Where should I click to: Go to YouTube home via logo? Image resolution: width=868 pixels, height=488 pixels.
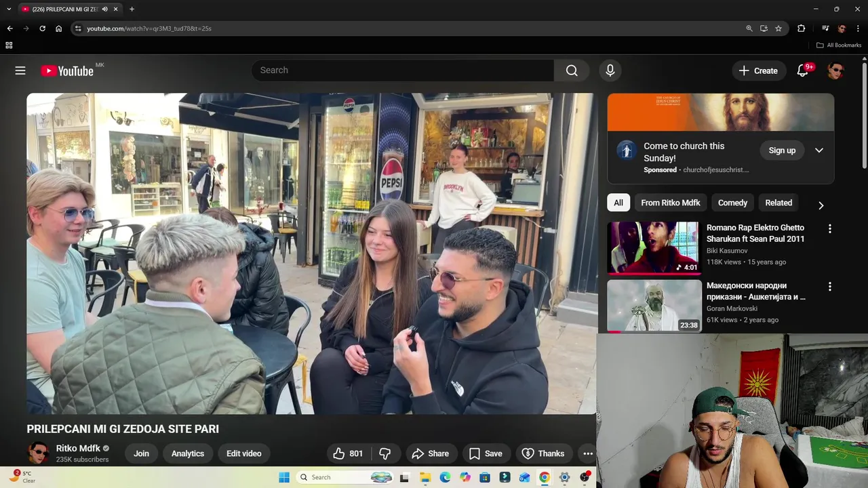[67, 70]
